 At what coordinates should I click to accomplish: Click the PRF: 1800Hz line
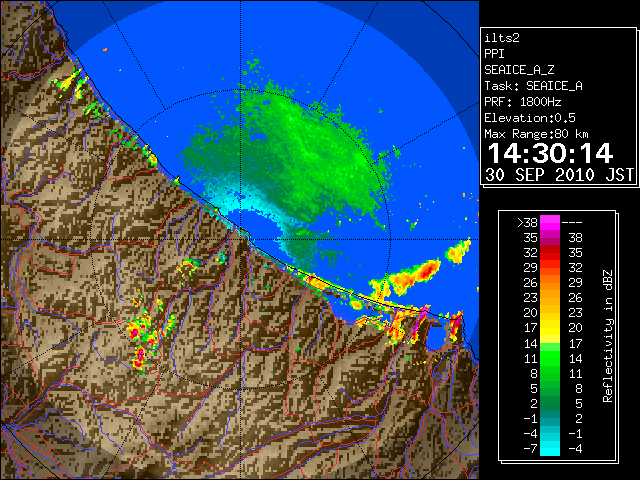click(x=523, y=102)
